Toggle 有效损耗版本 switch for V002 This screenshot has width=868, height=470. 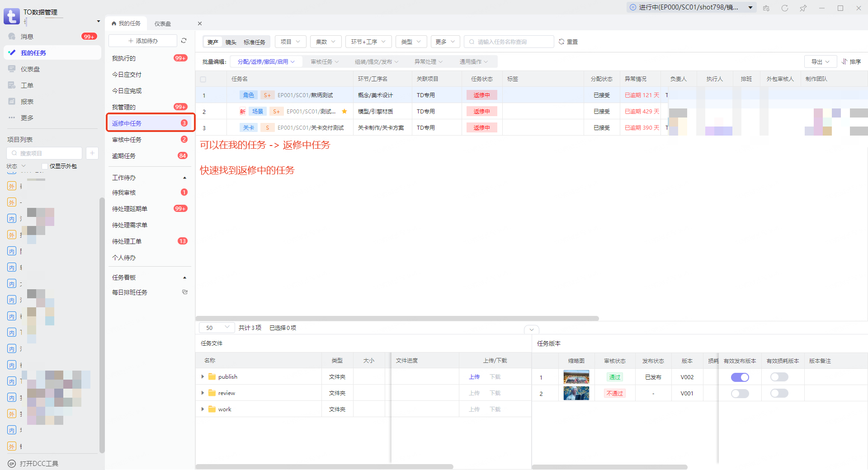[x=779, y=377]
